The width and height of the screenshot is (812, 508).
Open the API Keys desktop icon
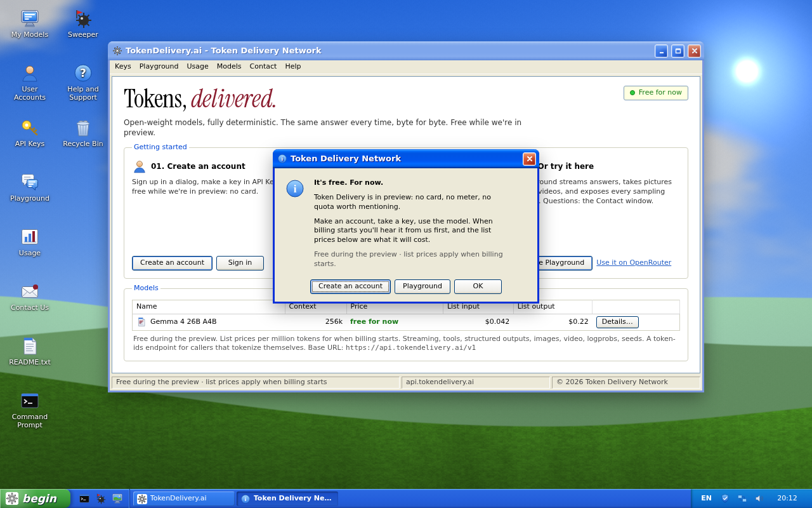pos(30,133)
